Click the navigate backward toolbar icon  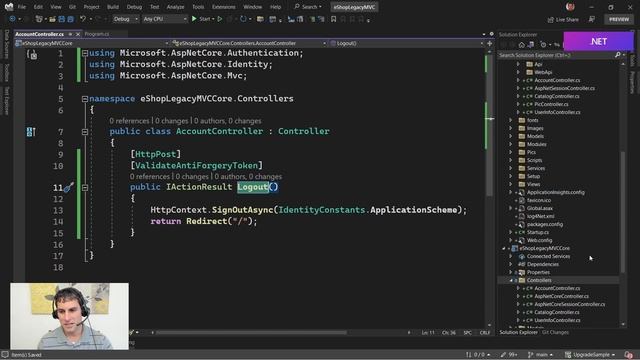(12, 19)
